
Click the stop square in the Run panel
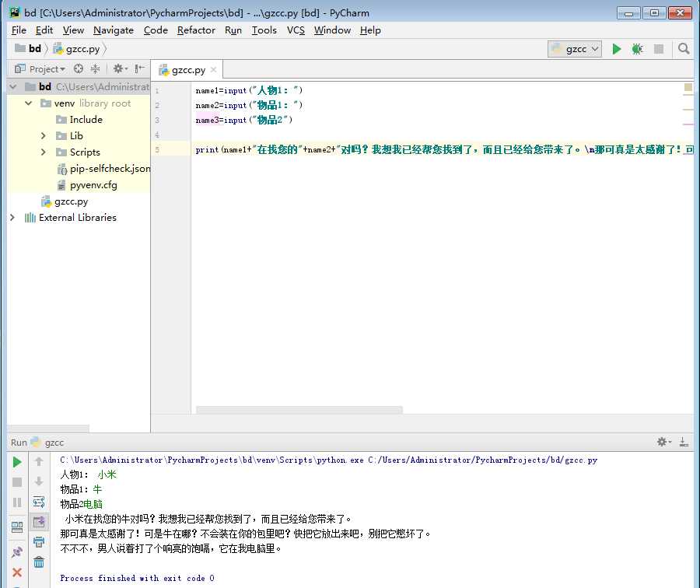point(17,482)
